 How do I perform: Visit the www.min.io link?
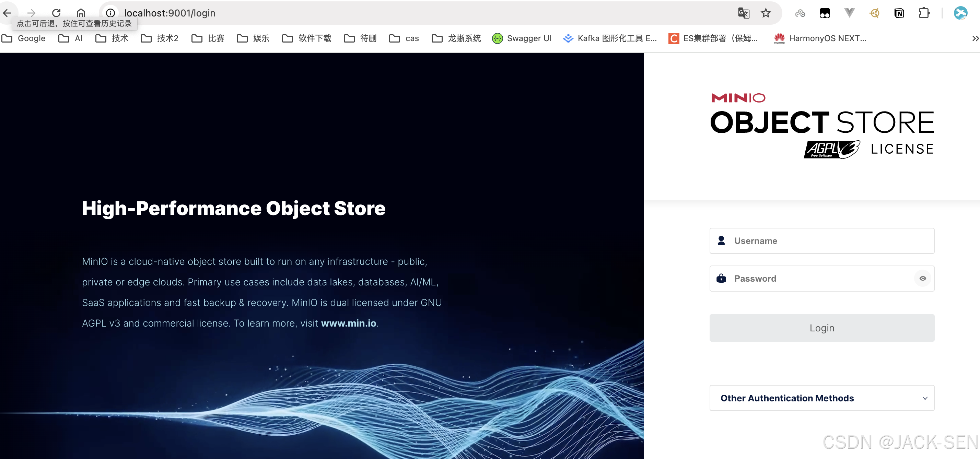pyautogui.click(x=349, y=323)
